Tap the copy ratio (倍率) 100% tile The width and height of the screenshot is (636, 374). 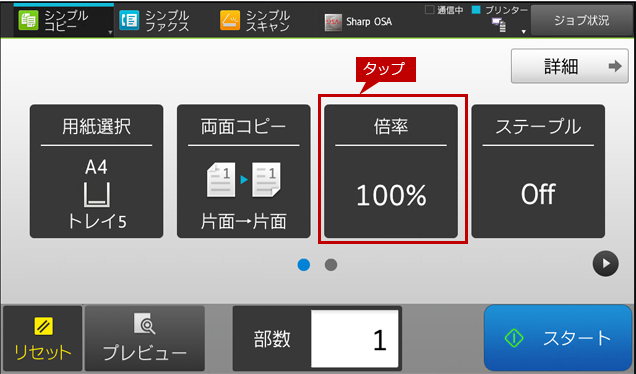click(391, 171)
